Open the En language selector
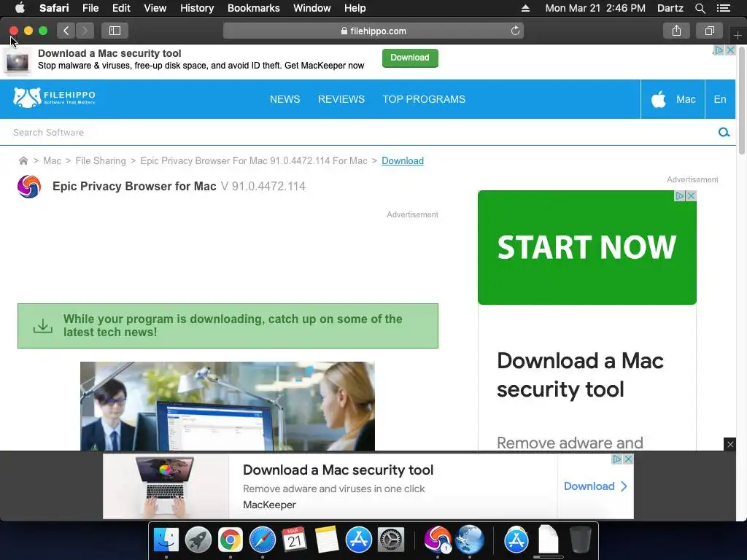This screenshot has width=747, height=560. coord(720,99)
